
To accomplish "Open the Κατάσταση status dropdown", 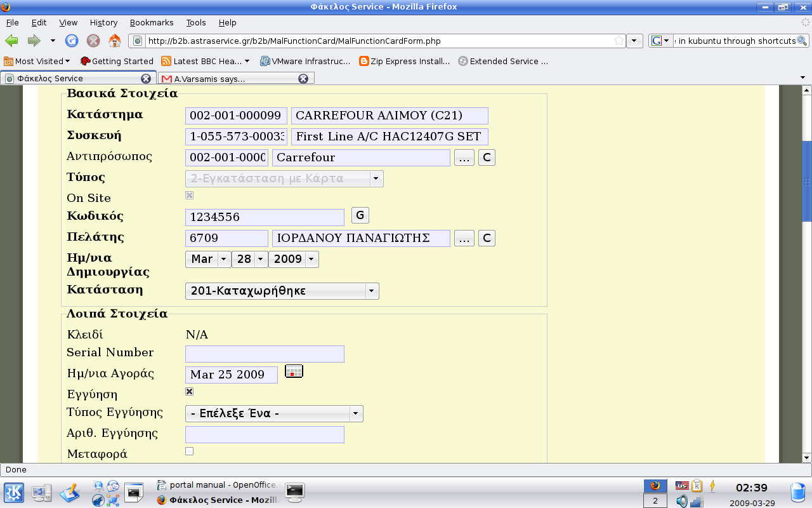I will pos(282,291).
